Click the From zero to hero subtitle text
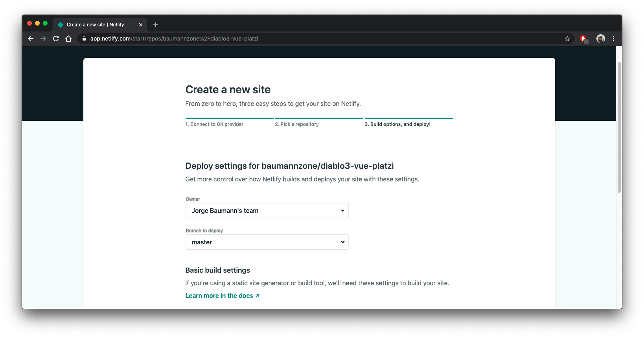644x338 pixels. [273, 104]
